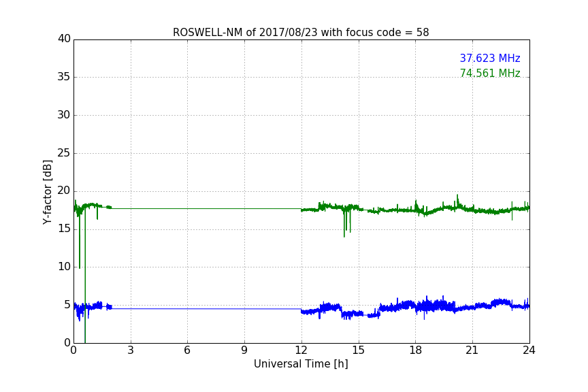Screen dimensions: 588x392
Task: Select the blue 37.623 MHz legend label
Action: click(x=490, y=58)
